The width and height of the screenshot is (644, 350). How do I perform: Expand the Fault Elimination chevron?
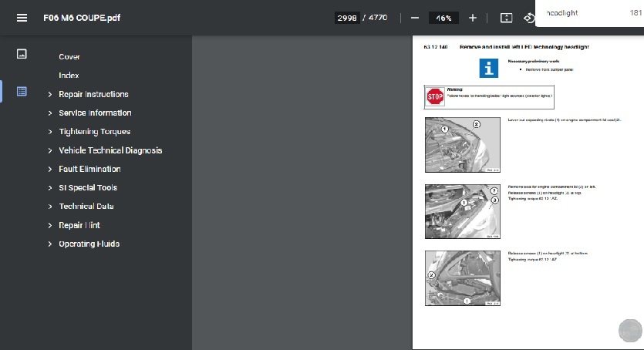(49, 169)
